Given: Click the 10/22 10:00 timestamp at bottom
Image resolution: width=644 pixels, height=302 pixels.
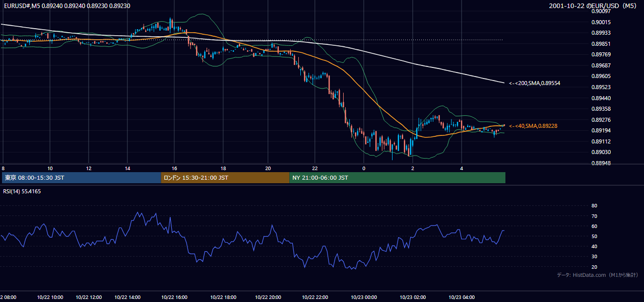Looking at the screenshot, I should coord(50,297).
